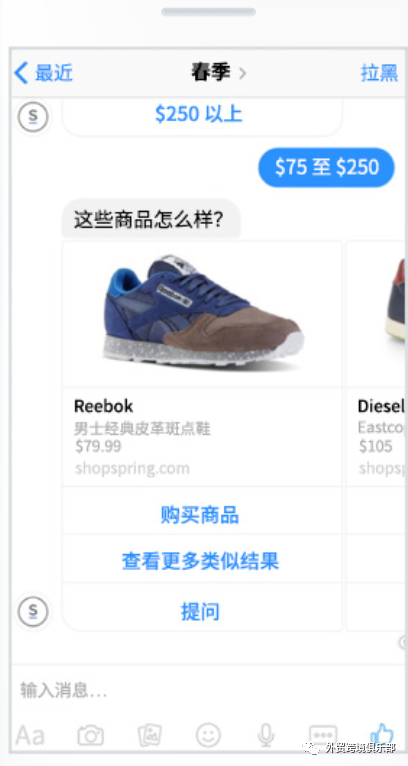Image resolution: width=408 pixels, height=766 pixels.
Task: Open the more options ellipsis icon
Action: tap(323, 735)
